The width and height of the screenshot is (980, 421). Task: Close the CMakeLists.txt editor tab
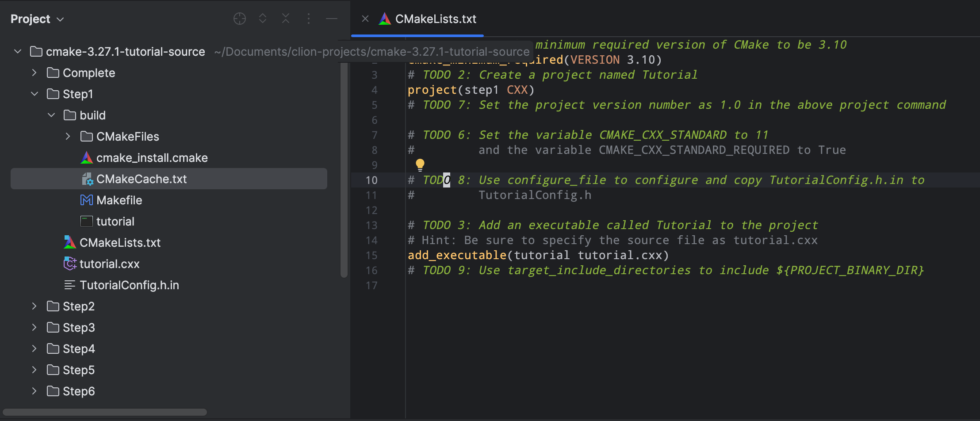(365, 19)
